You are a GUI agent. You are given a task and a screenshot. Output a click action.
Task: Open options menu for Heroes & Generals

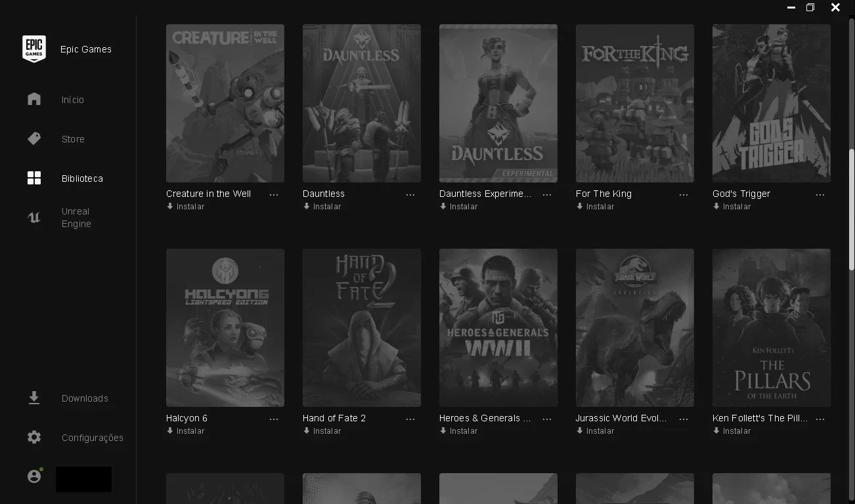pos(547,419)
